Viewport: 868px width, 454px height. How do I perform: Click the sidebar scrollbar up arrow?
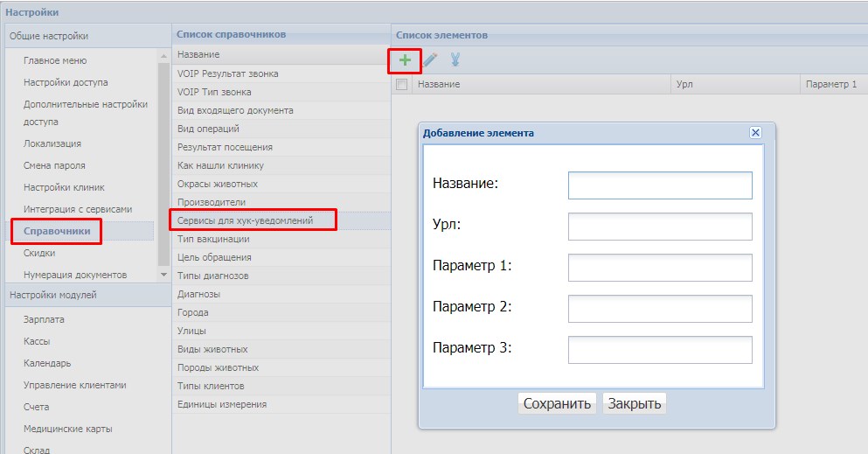pyautogui.click(x=163, y=56)
